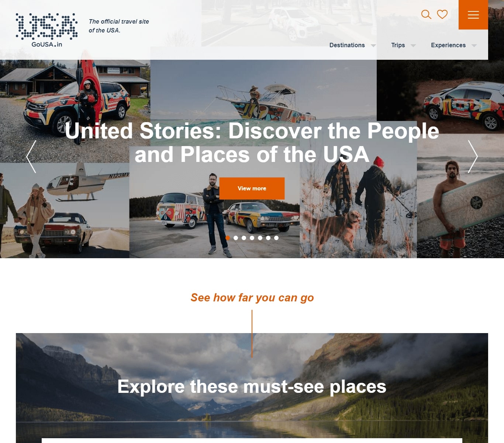Viewport: 504px width, 443px height.
Task: Select the fifth carousel dot
Action: [260, 238]
